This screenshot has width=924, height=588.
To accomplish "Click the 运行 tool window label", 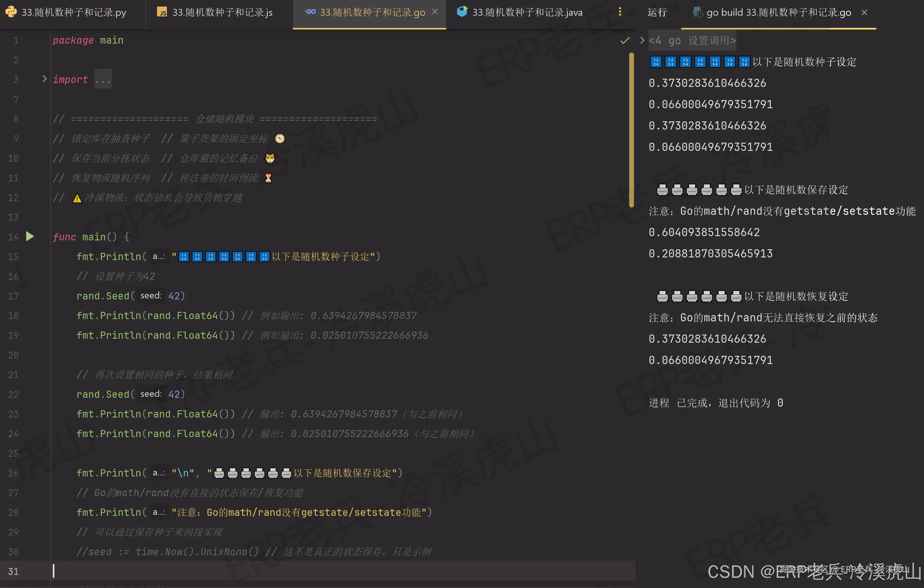I will (657, 12).
